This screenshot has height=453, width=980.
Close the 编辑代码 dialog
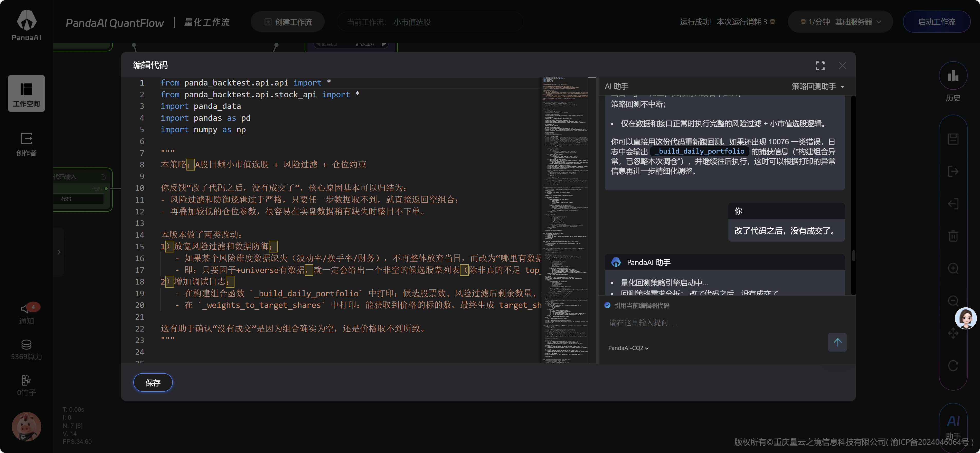coord(842,66)
